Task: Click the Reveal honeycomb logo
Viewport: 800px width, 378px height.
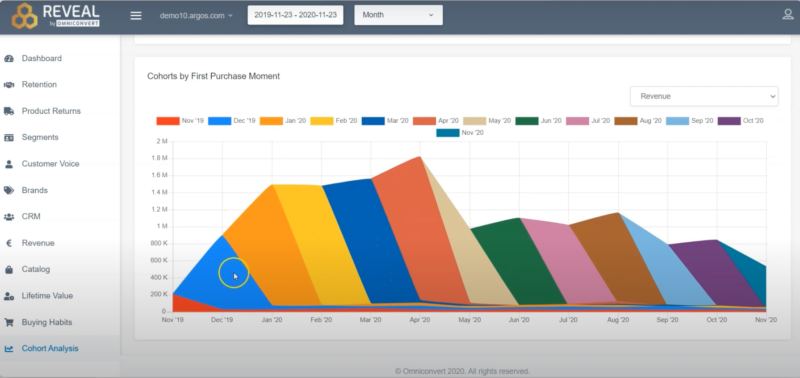Action: click(x=24, y=16)
